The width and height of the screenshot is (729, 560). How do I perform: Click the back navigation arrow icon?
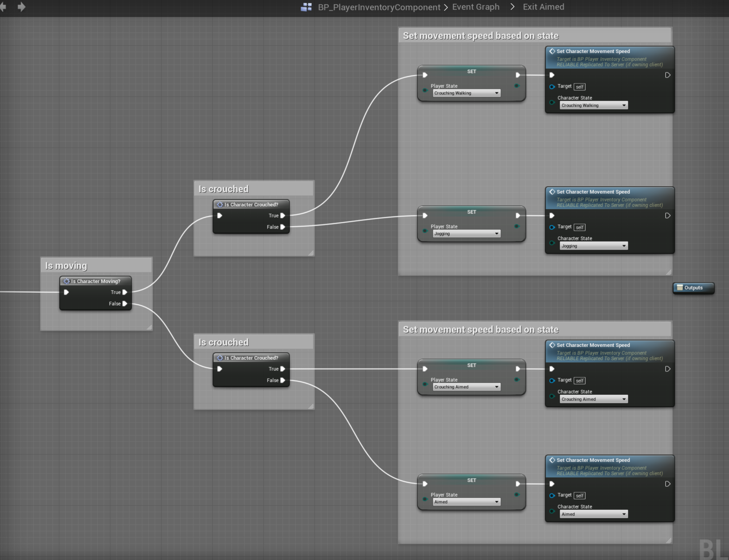3,7
